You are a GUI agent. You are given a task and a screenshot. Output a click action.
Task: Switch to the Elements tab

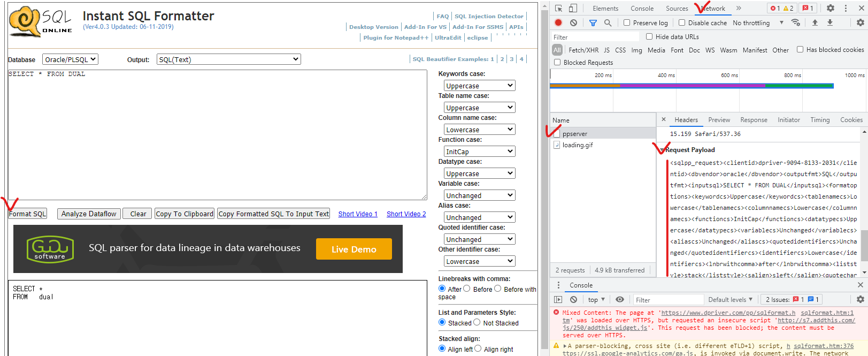605,9
